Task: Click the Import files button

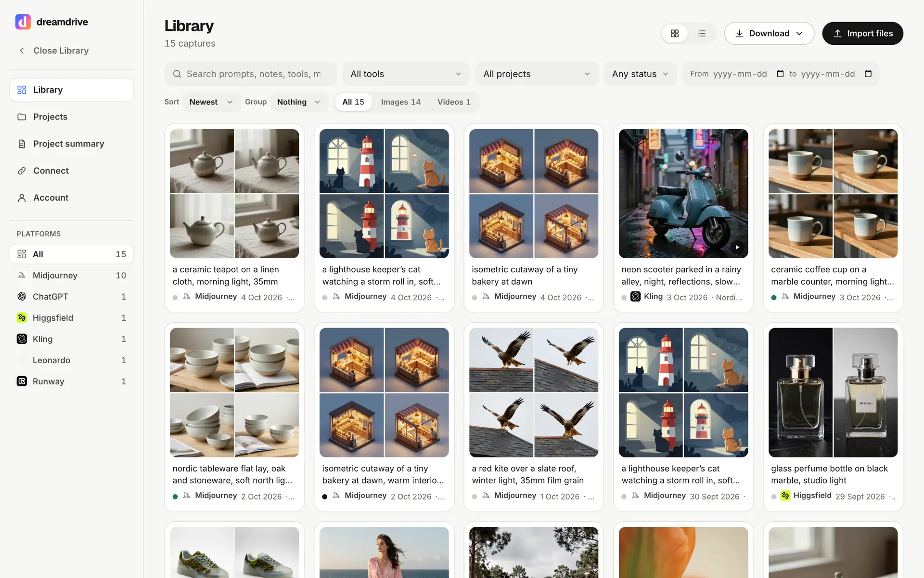Action: coord(862,33)
